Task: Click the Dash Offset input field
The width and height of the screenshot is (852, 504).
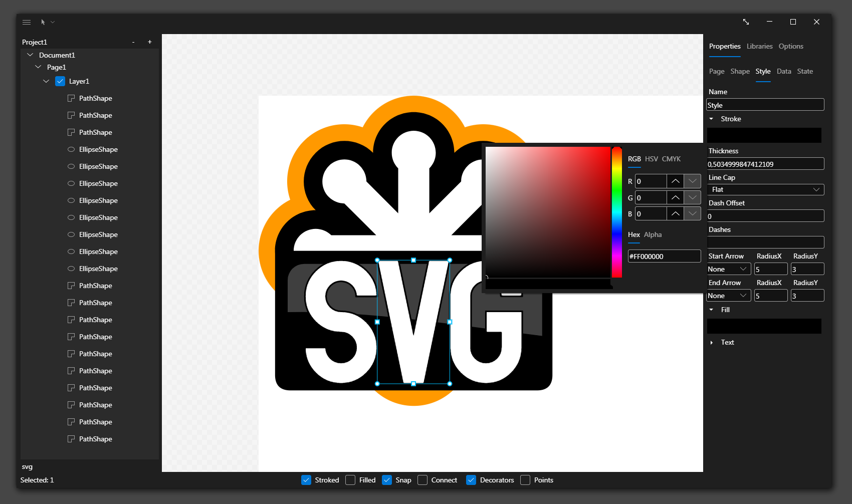Action: coord(765,216)
